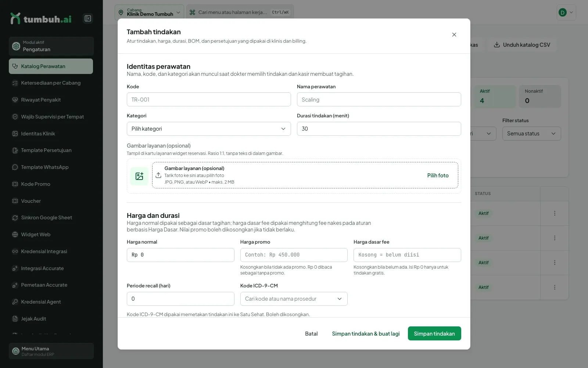This screenshot has height=368, width=588.
Task: Click the location pin icon in the Cabang selector
Action: [121, 13]
